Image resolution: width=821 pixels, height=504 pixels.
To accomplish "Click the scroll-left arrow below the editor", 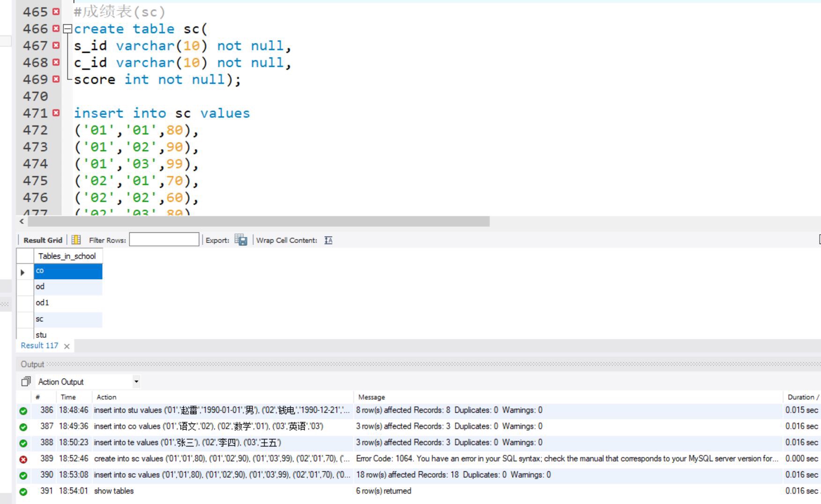I will (22, 221).
